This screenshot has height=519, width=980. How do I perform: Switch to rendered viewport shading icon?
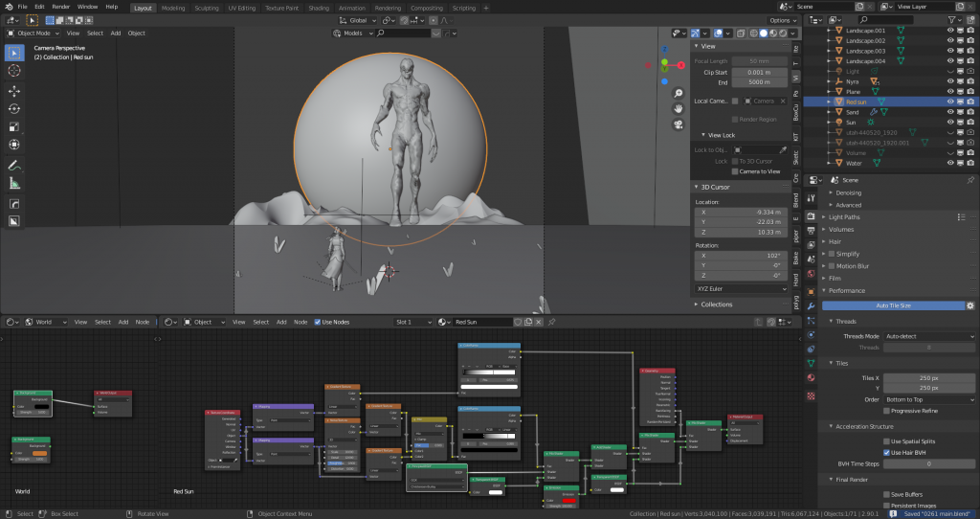tap(783, 34)
